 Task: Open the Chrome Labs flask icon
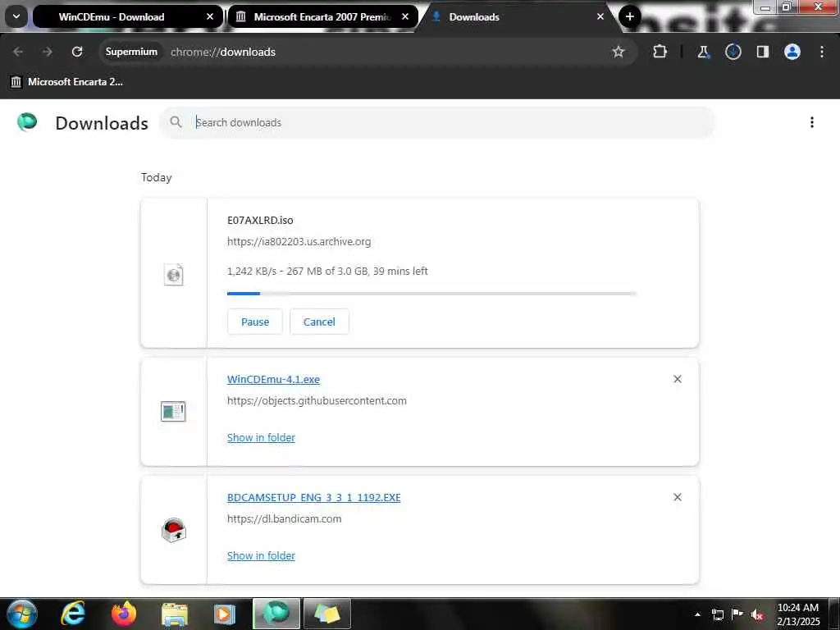coord(703,52)
